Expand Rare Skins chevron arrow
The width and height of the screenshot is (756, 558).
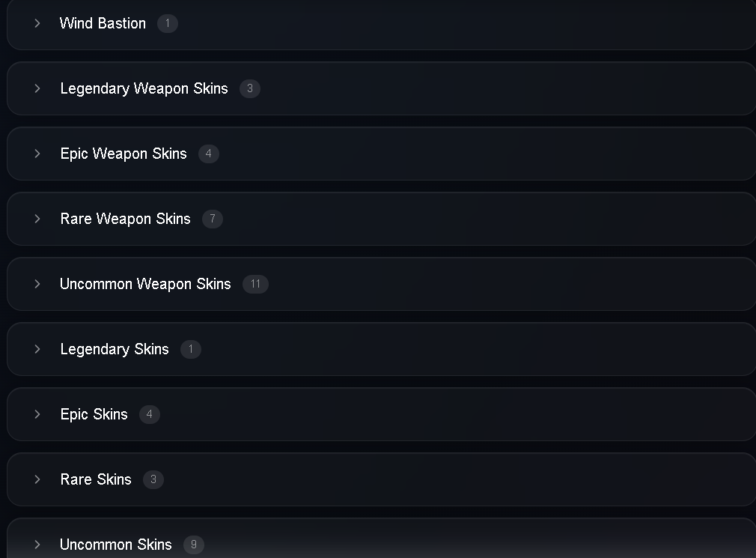37,479
